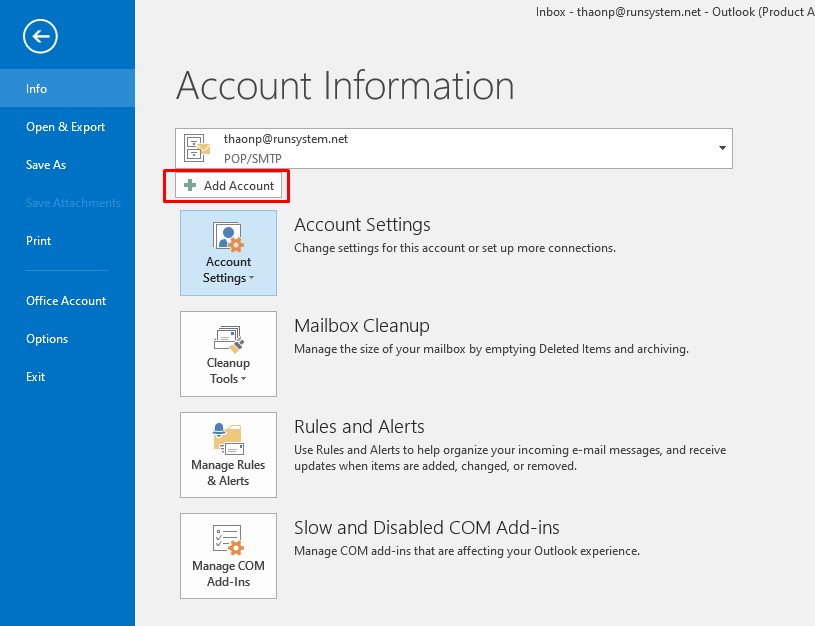Open Manage COM Add-Ins
This screenshot has height=626, width=815.
(x=228, y=556)
